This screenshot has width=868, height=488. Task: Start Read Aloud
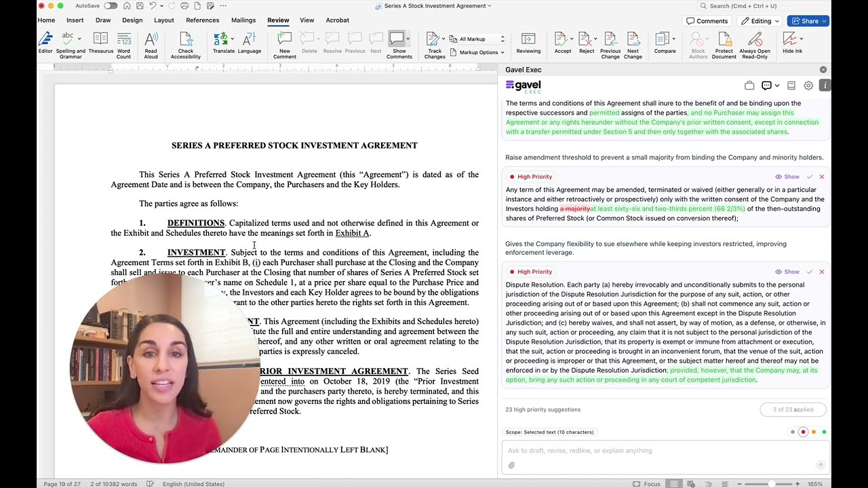(151, 45)
